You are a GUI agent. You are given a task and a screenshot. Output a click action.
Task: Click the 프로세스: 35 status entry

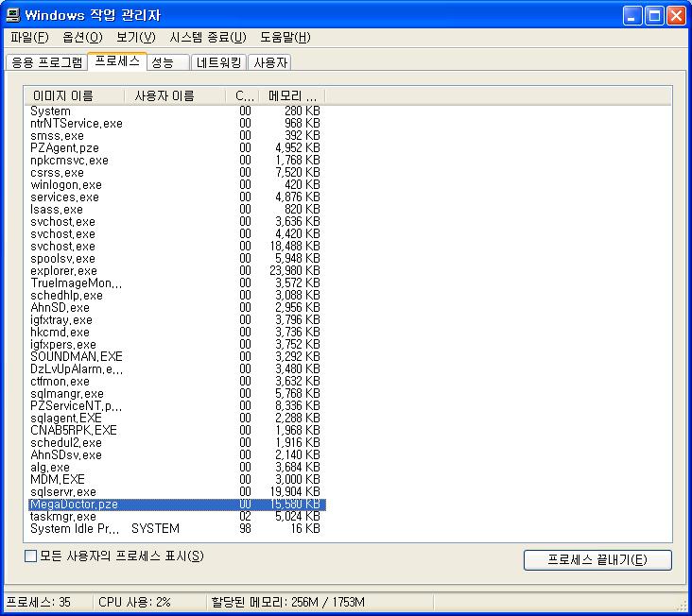coord(47,603)
